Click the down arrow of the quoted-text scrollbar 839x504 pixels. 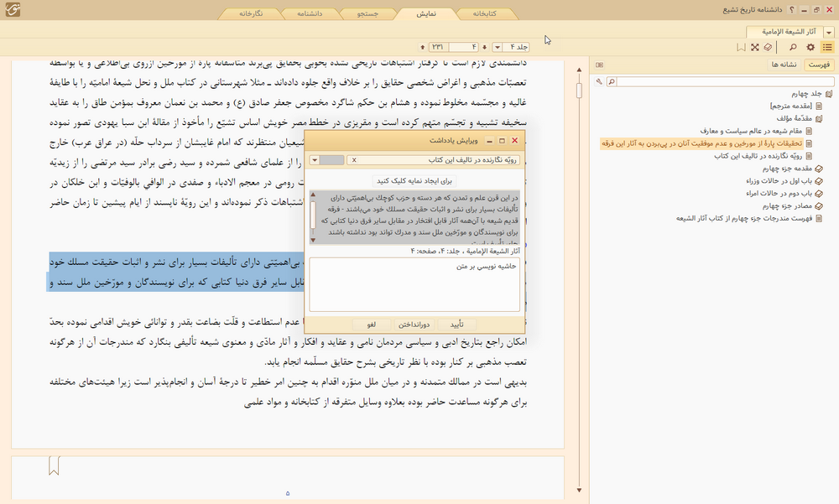[313, 240]
